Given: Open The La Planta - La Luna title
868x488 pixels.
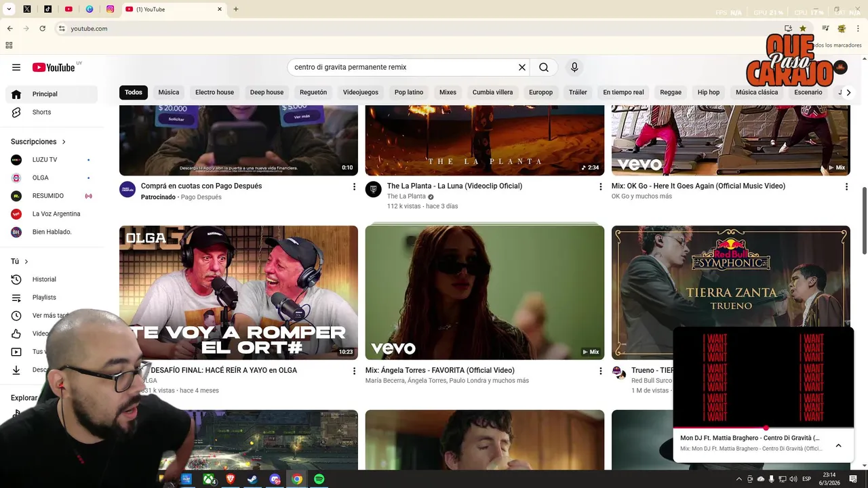Looking at the screenshot, I should 454,186.
